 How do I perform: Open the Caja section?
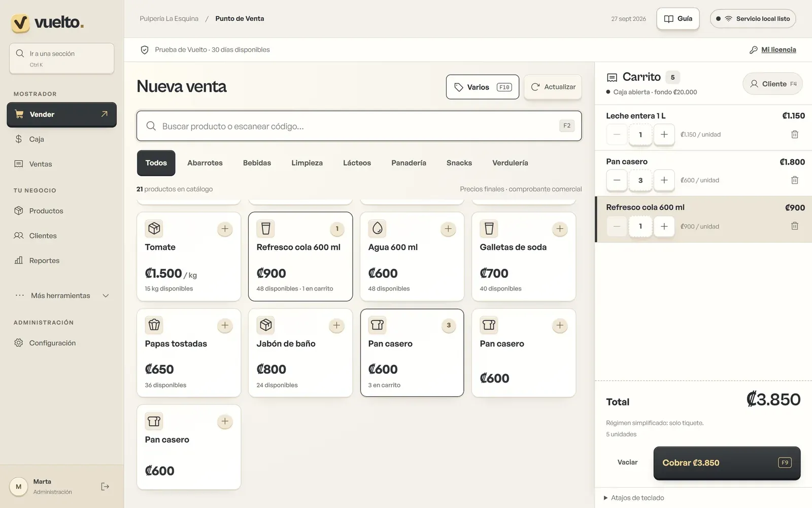62,139
